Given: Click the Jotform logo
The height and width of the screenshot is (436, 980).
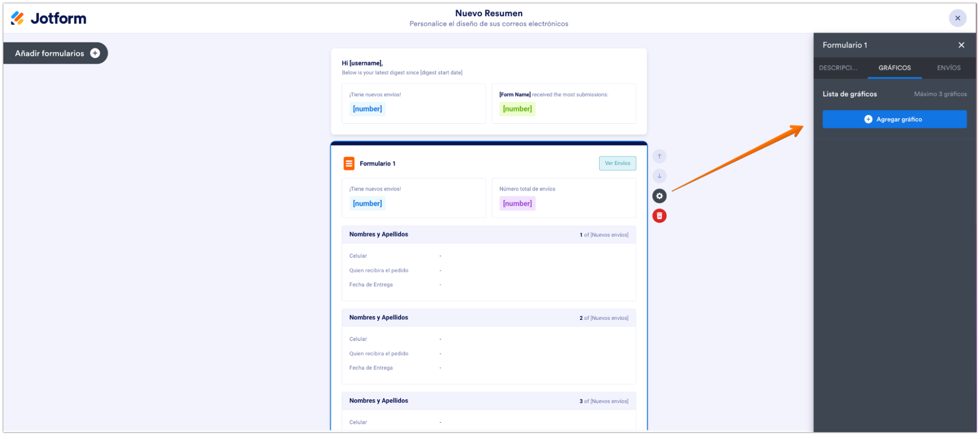Looking at the screenshot, I should point(49,19).
